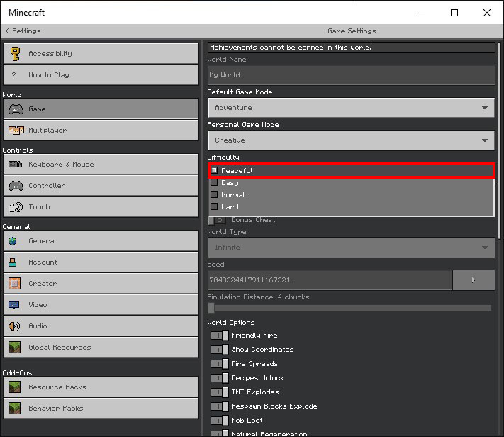Image resolution: width=504 pixels, height=437 pixels.
Task: Click the Creator settings icon
Action: (x=14, y=284)
